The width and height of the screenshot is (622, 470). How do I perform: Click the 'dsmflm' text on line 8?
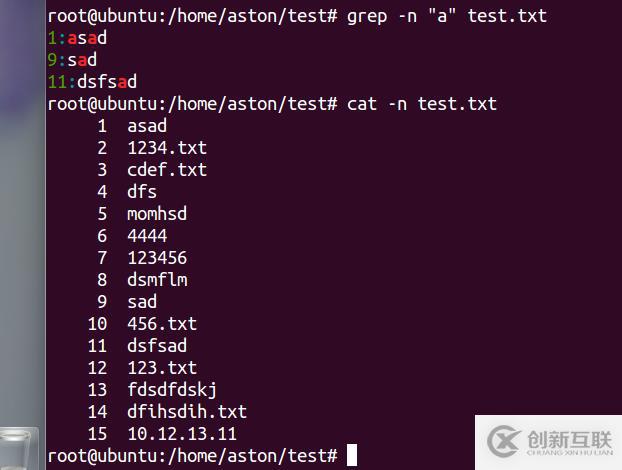157,280
